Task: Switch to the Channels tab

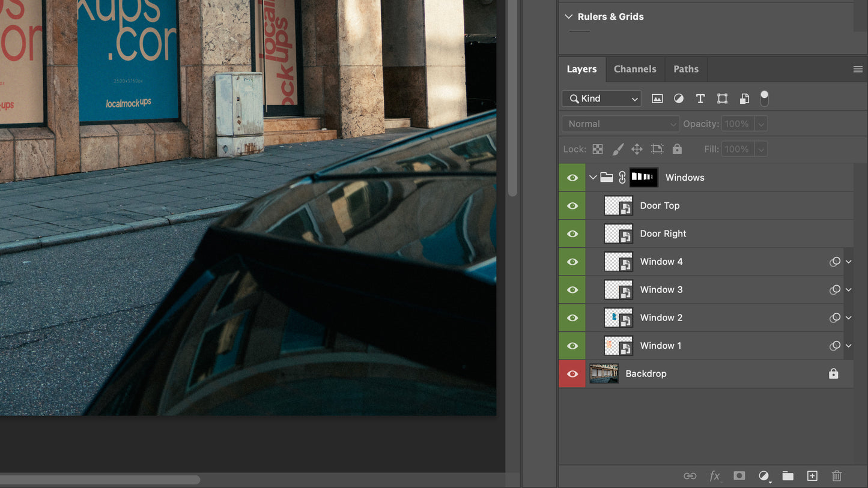Action: pos(635,69)
